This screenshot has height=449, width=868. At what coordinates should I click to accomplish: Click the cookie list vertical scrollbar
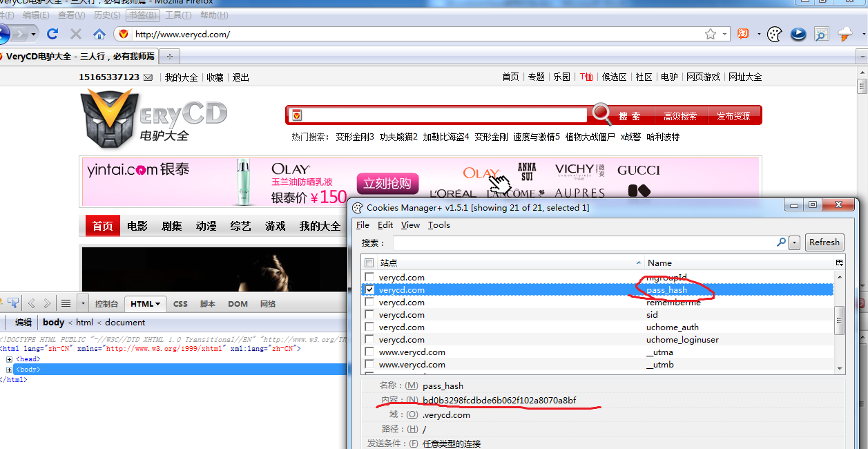point(840,322)
